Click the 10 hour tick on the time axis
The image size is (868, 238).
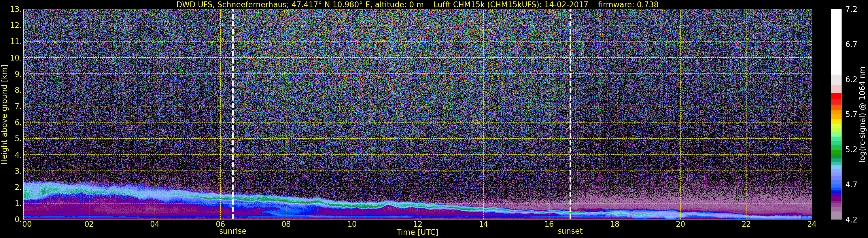click(x=352, y=224)
